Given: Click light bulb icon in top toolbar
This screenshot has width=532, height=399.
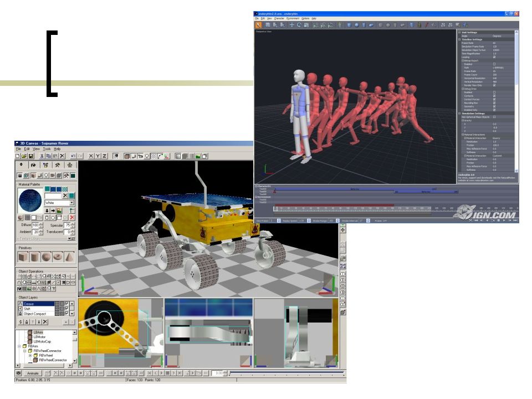Looking at the screenshot, I should click(147, 156).
